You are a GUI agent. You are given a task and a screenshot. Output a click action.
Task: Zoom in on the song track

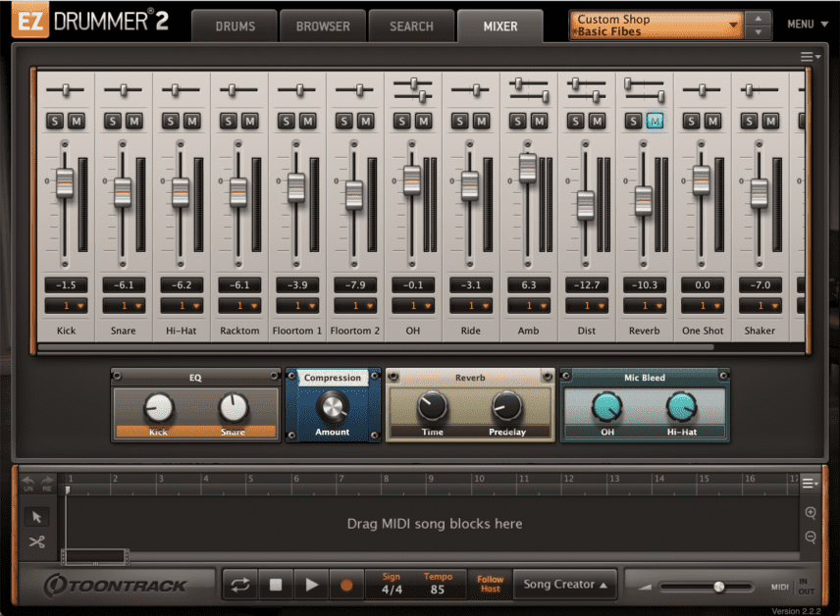pyautogui.click(x=811, y=513)
